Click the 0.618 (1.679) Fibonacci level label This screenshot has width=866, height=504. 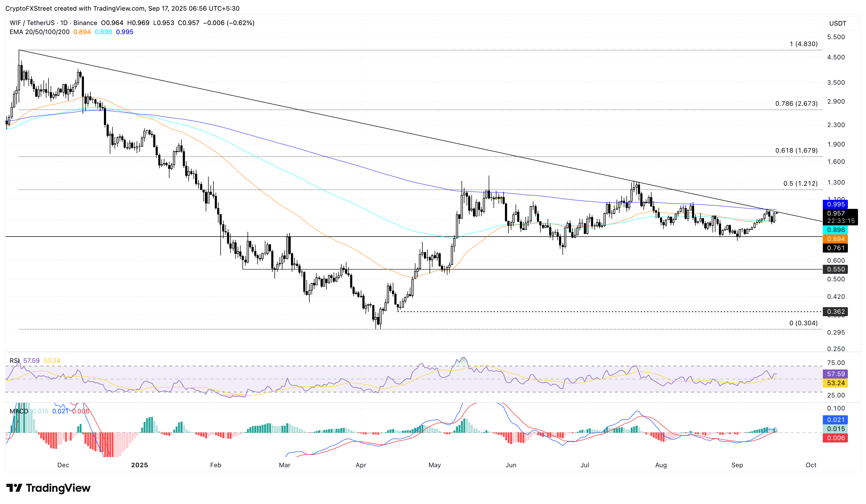(x=796, y=151)
